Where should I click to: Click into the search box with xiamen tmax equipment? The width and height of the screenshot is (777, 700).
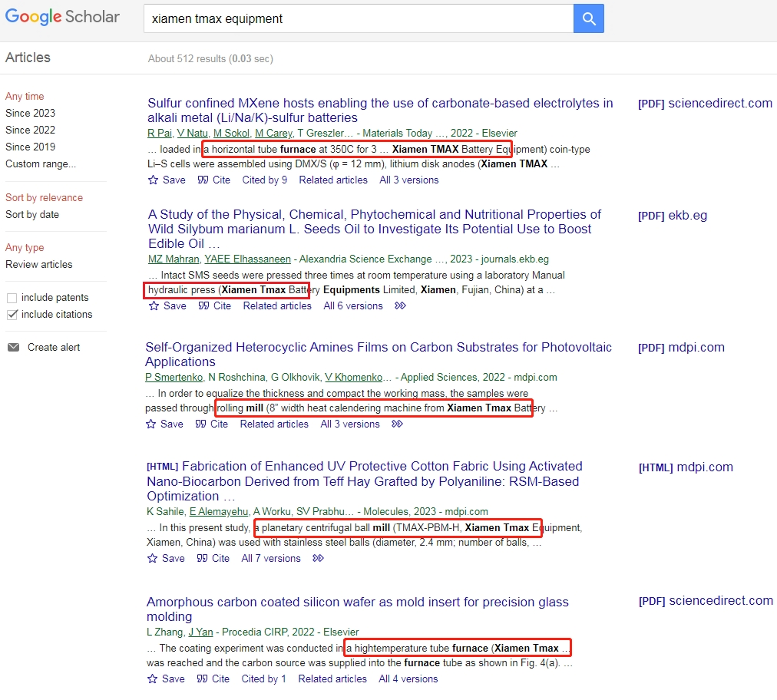click(x=359, y=19)
